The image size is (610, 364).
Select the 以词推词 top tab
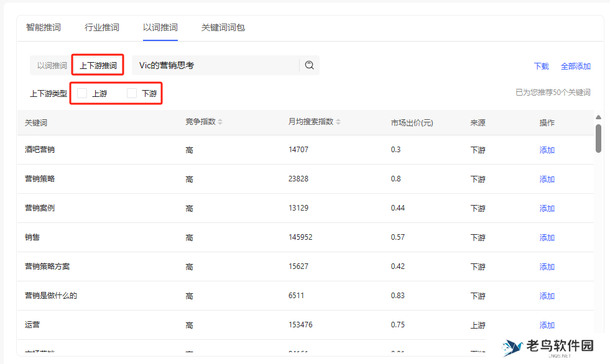160,27
